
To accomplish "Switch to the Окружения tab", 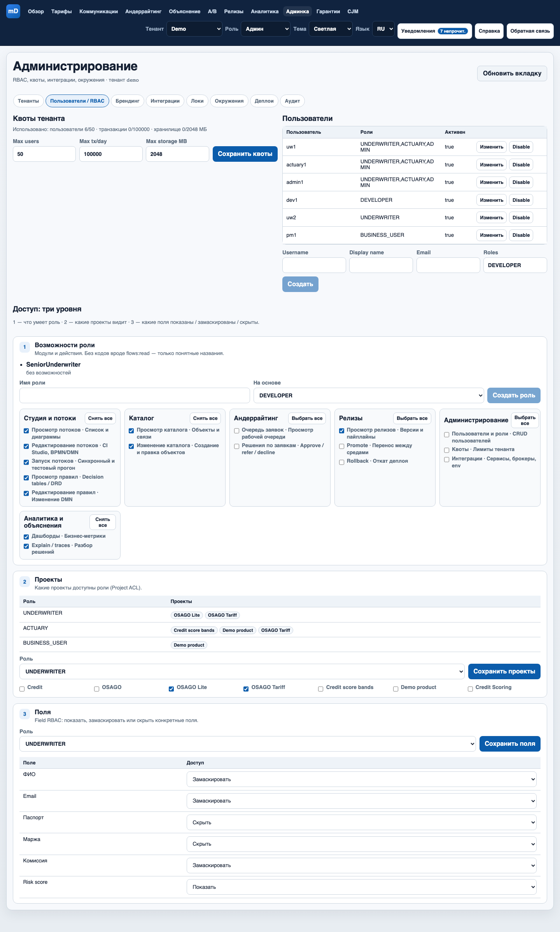I will coord(229,101).
